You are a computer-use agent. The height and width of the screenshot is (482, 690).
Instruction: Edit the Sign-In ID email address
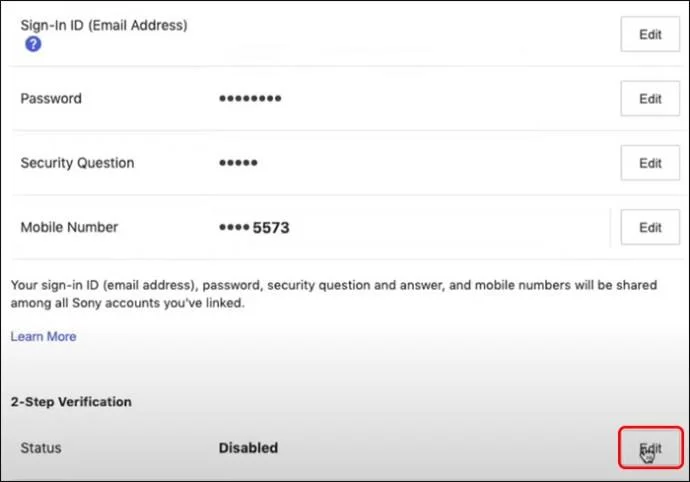[x=650, y=34]
